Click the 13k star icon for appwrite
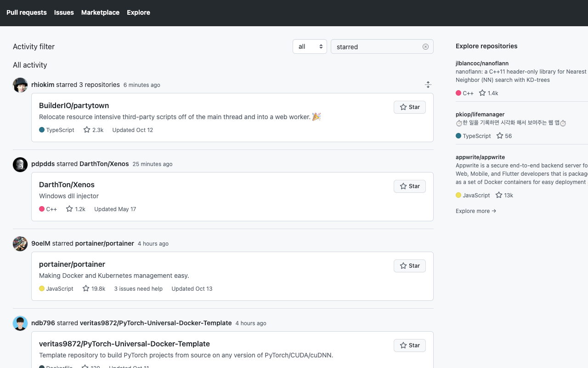Viewport: 588px width, 368px height. [499, 195]
